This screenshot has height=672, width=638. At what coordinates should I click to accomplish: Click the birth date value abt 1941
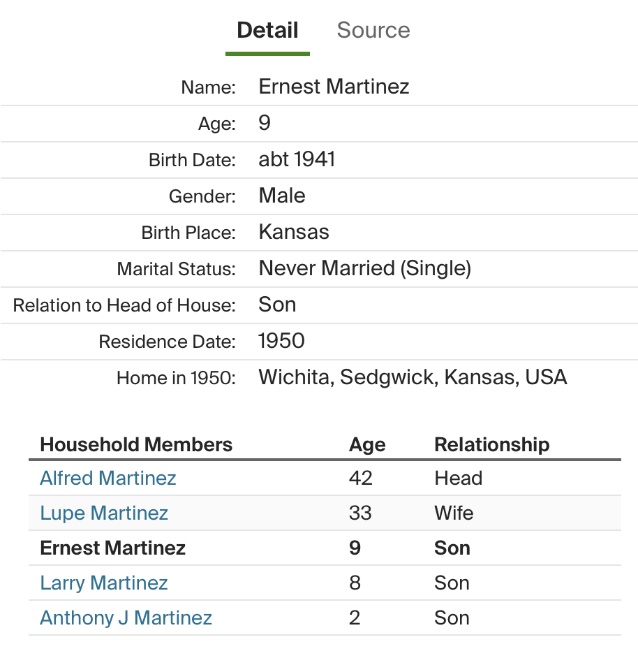[x=297, y=159]
